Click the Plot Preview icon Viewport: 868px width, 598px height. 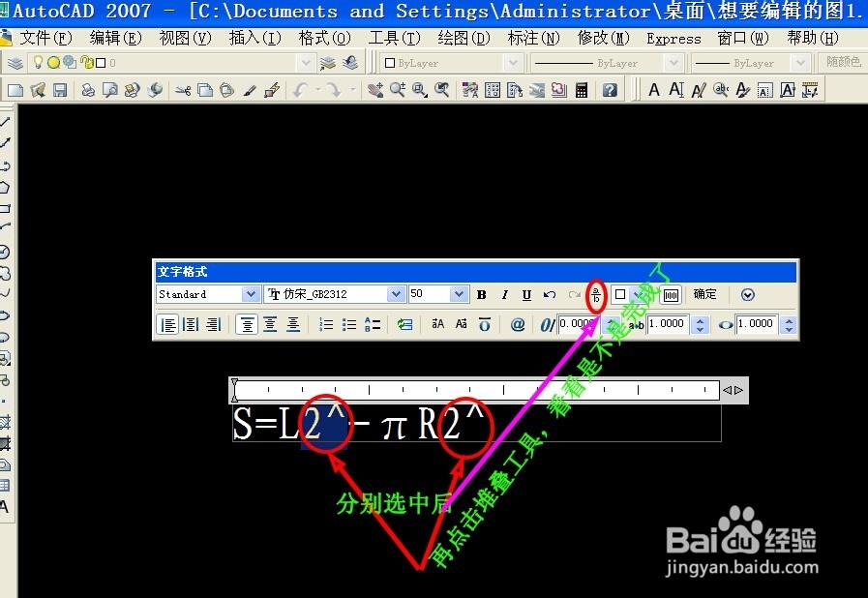[109, 90]
